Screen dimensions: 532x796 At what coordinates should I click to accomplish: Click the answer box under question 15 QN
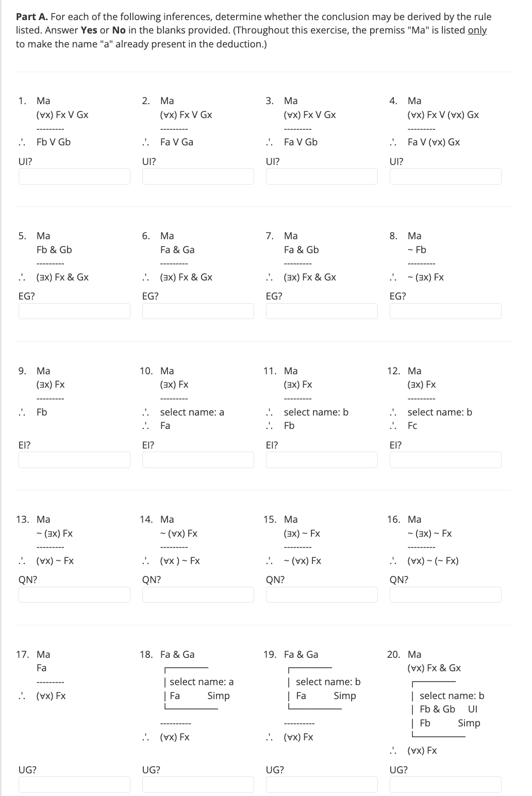[322, 594]
